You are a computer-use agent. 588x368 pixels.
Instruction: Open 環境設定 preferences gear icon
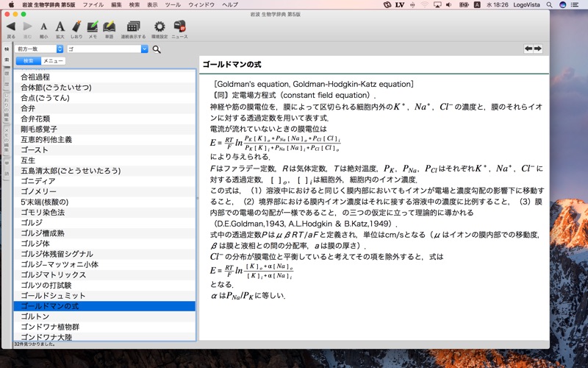tap(159, 26)
